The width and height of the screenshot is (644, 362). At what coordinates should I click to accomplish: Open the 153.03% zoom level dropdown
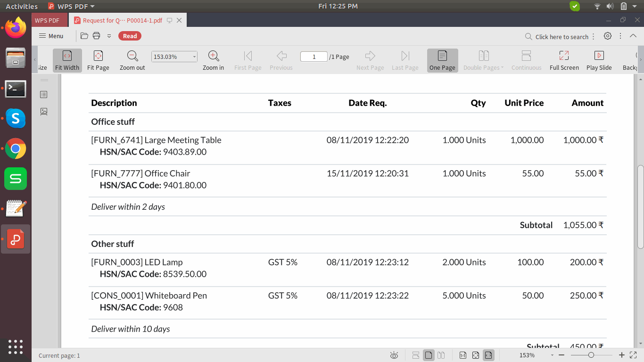point(194,57)
